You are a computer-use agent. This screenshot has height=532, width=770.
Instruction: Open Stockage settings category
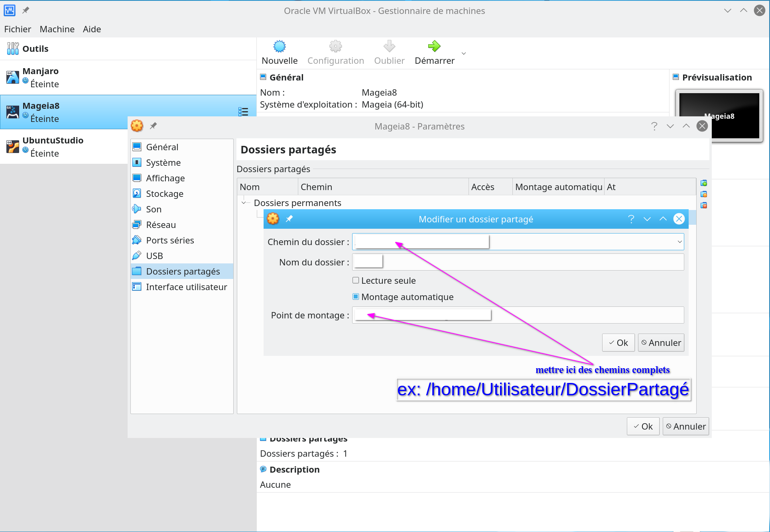coord(182,194)
